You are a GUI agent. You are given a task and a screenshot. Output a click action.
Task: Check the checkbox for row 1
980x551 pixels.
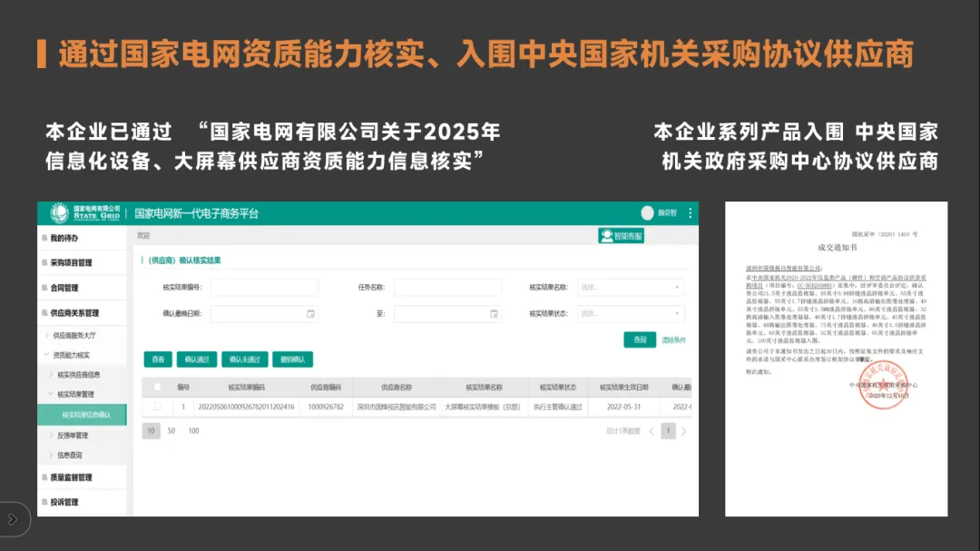pyautogui.click(x=158, y=407)
